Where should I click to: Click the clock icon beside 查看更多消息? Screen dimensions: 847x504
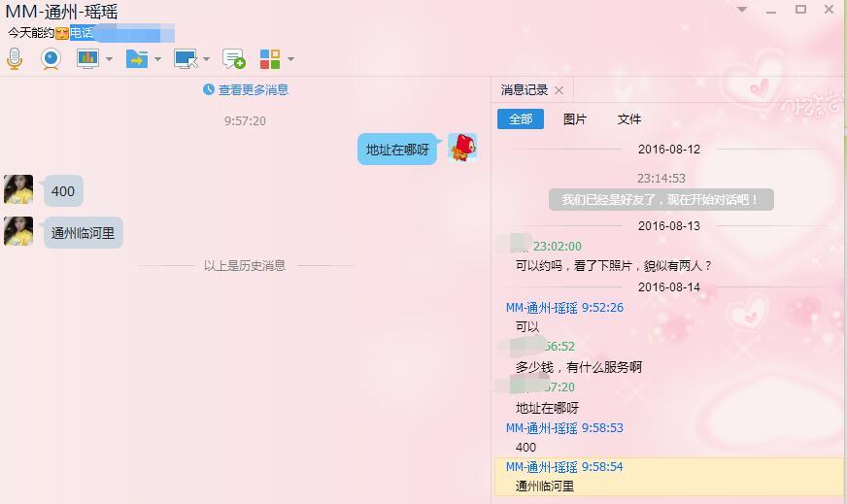click(209, 89)
